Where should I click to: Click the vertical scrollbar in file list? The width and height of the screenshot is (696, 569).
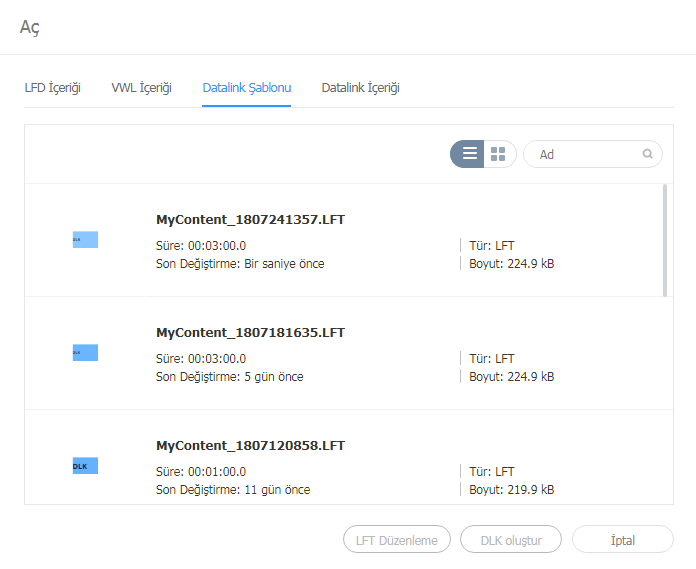coord(666,240)
